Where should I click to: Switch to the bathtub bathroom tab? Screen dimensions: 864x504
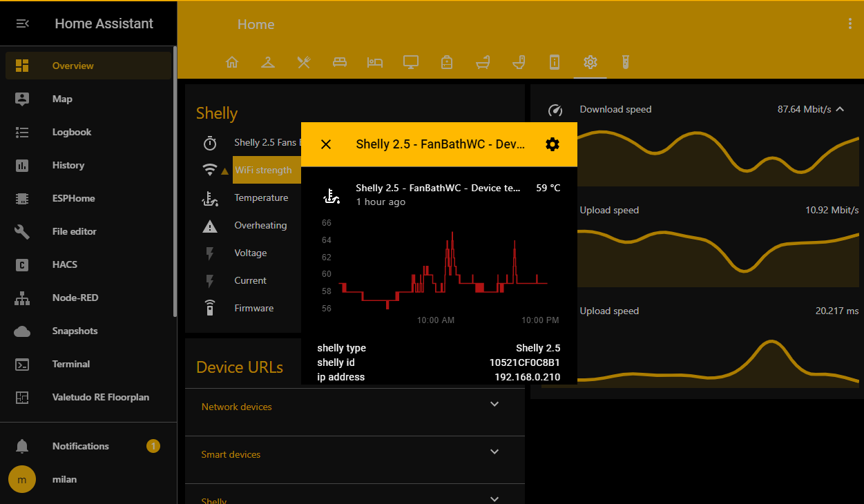pos(483,62)
